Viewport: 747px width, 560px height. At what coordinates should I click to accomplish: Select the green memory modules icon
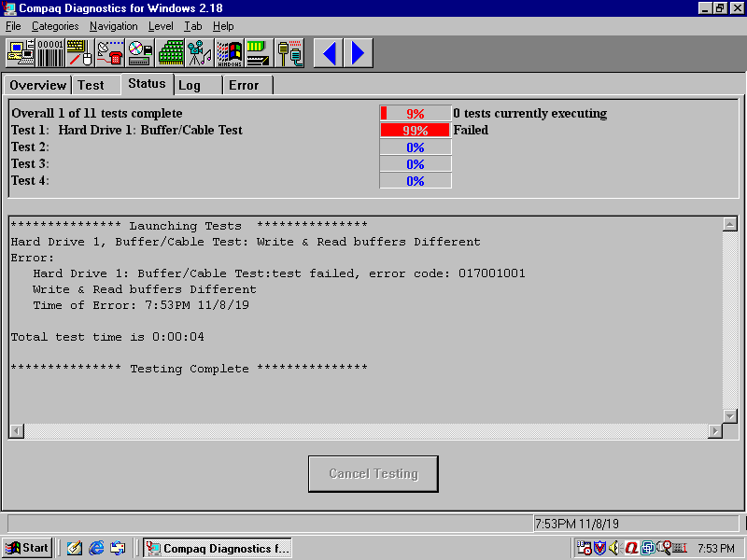coord(170,53)
